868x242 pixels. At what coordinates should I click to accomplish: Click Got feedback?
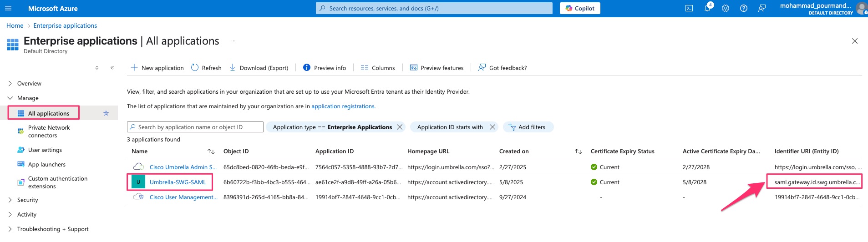point(503,68)
